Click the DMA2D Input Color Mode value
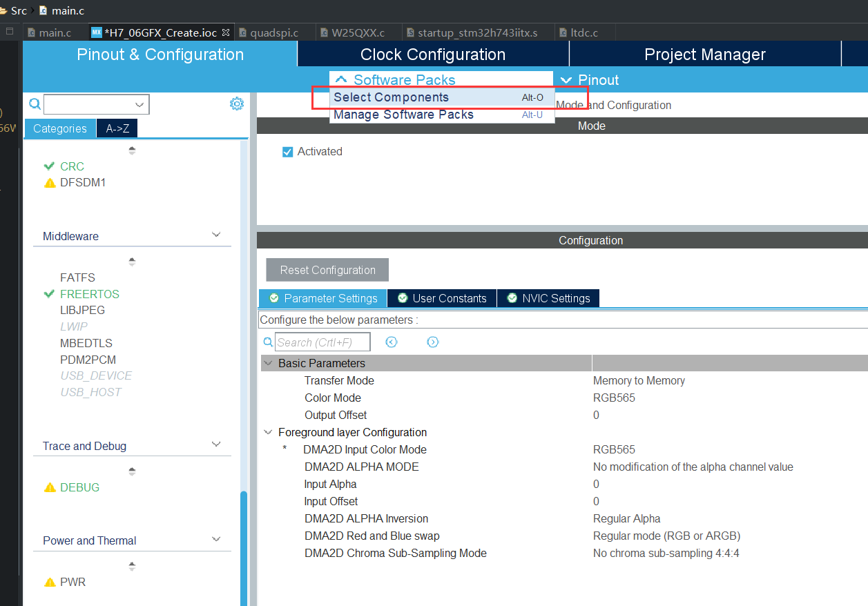868x606 pixels. coord(614,449)
